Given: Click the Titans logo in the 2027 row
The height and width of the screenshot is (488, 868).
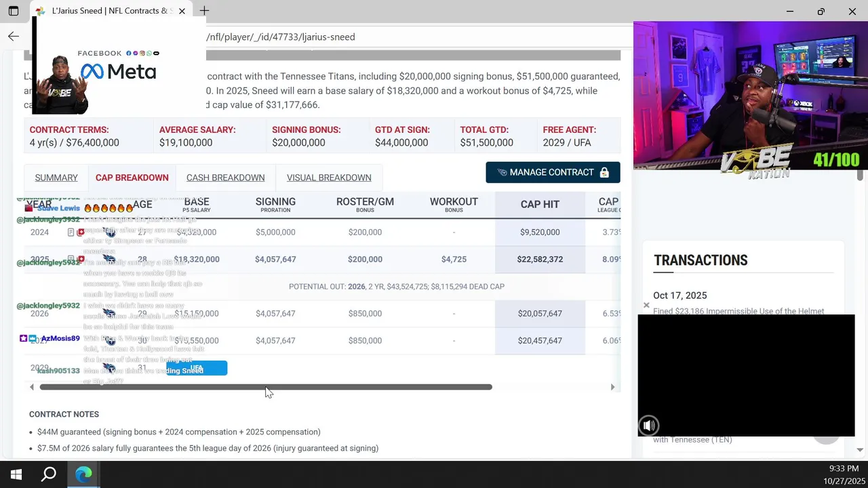Looking at the screenshot, I should click(110, 340).
